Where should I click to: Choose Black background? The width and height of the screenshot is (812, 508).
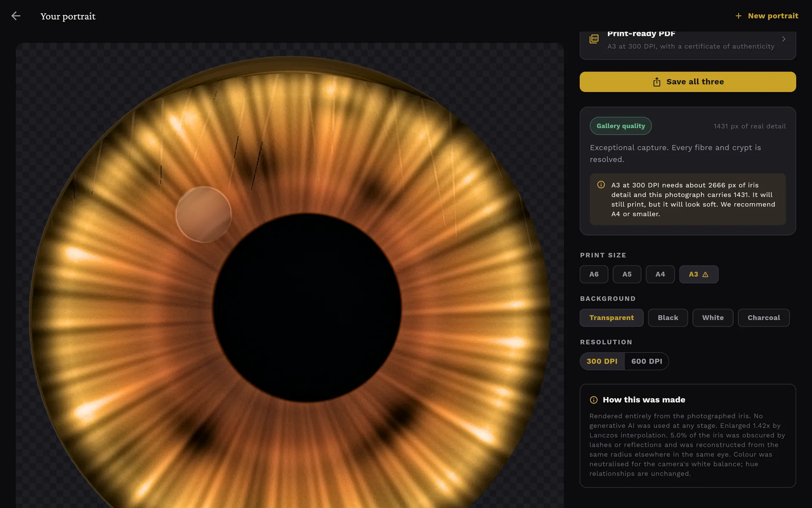coord(668,317)
